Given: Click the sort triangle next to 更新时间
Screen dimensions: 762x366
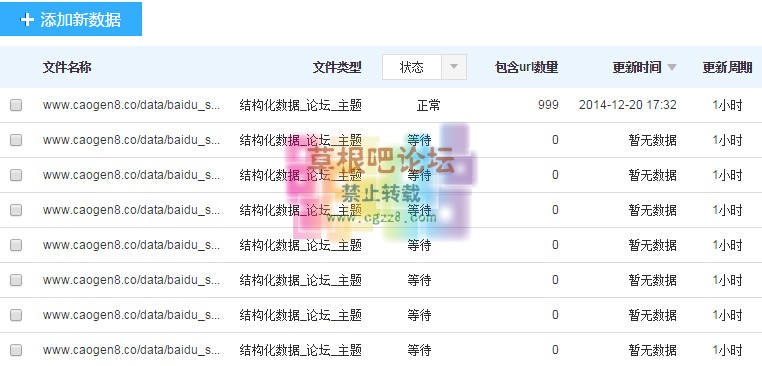Looking at the screenshot, I should [x=672, y=68].
